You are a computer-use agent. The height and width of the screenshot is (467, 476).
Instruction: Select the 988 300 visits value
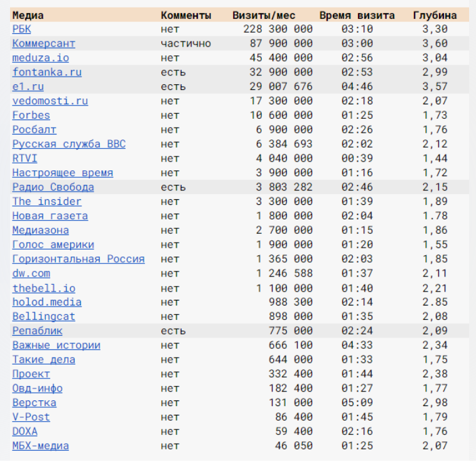(291, 302)
